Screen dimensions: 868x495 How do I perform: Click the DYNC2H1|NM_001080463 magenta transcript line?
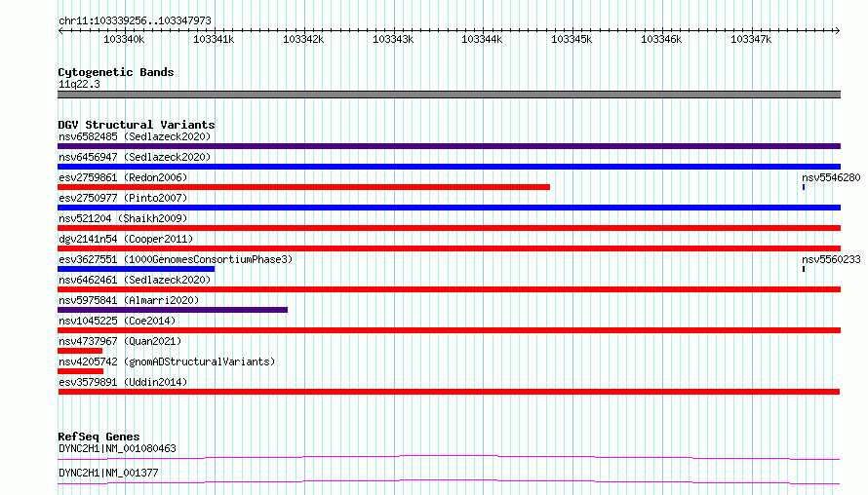(x=449, y=457)
